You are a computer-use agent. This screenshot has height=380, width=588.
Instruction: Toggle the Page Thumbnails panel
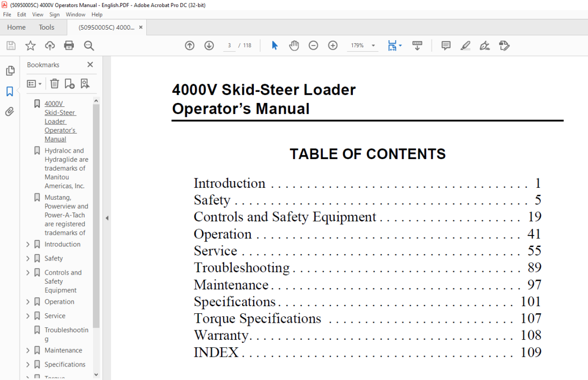point(10,71)
